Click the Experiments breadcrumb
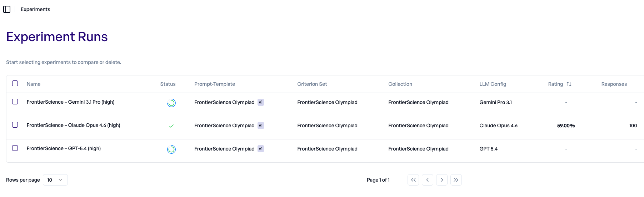Image resolution: width=644 pixels, height=197 pixels. coord(35,9)
